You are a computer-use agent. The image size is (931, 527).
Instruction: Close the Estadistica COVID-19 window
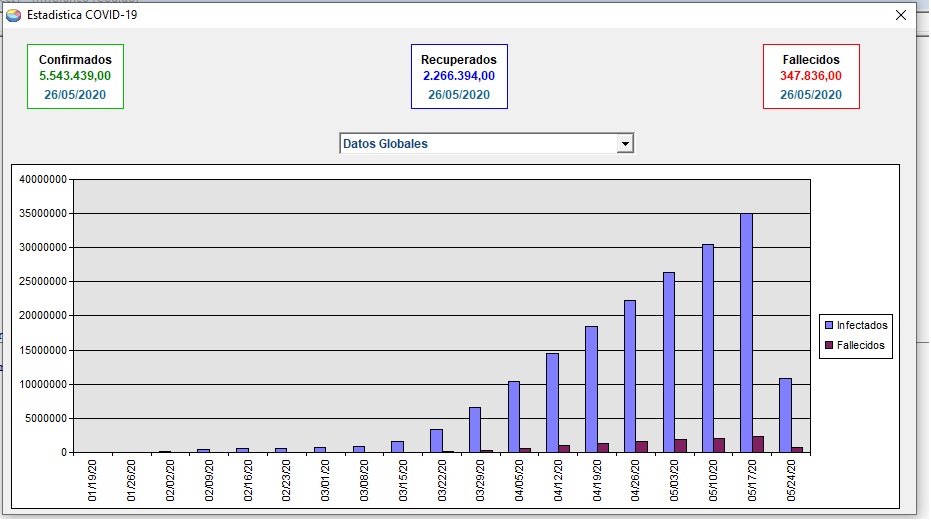click(900, 15)
